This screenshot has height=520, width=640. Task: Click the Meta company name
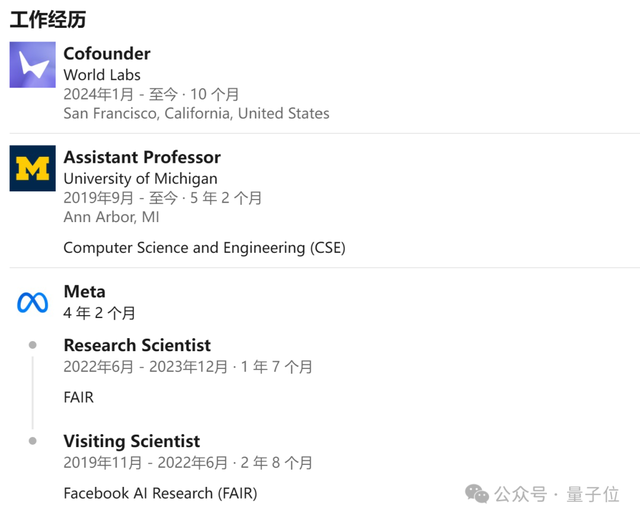[84, 292]
